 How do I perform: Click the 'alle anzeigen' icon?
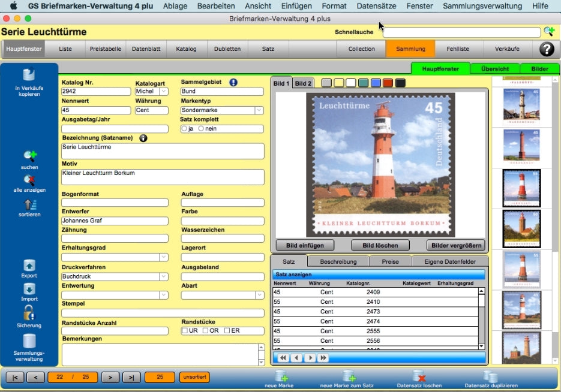click(29, 179)
